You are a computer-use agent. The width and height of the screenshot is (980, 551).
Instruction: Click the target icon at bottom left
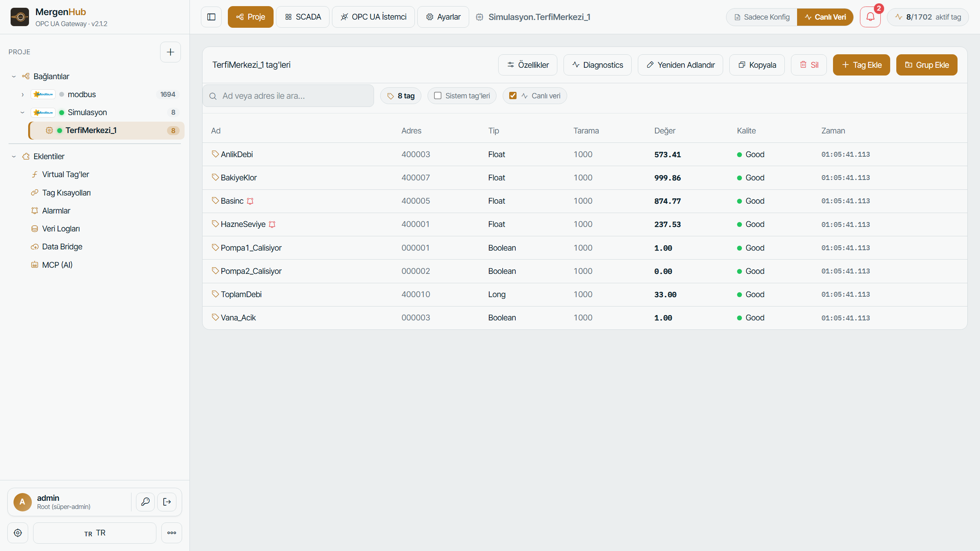(18, 533)
